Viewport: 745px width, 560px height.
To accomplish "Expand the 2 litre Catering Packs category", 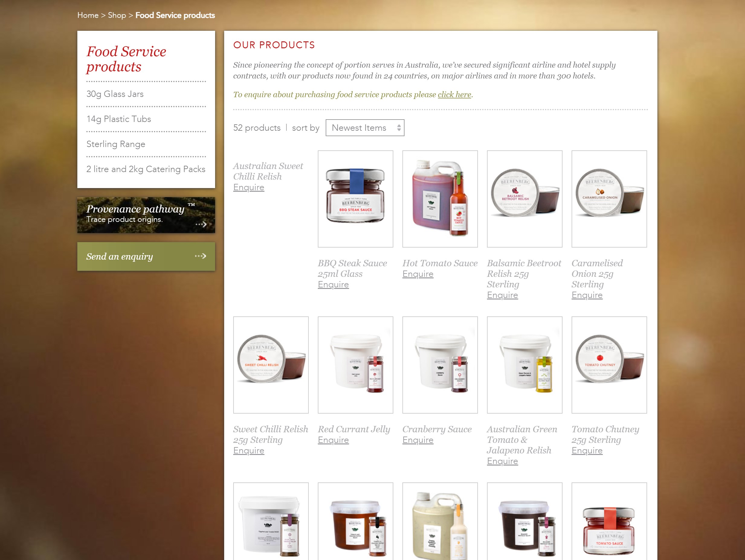I will pyautogui.click(x=146, y=169).
